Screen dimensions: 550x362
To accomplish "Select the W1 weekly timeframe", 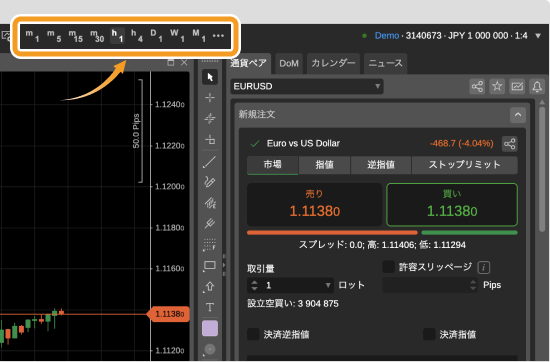I will [x=177, y=36].
